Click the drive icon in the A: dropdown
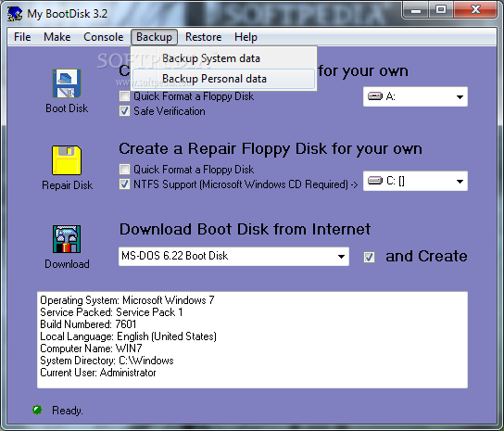Viewport: 504px width, 431px height. pos(375,95)
